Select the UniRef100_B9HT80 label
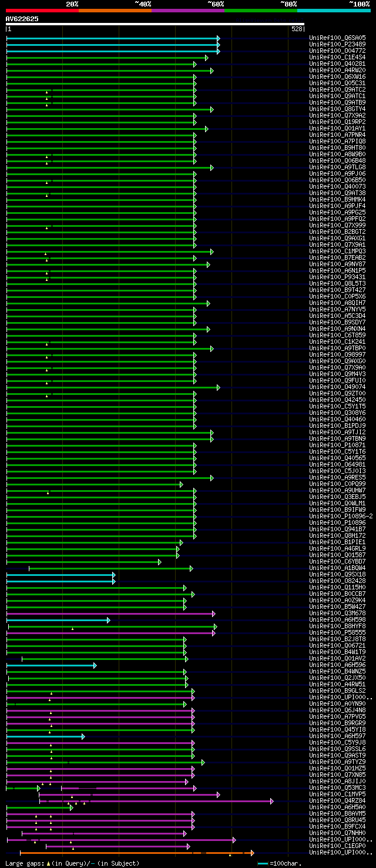The image size is (376, 868). point(337,148)
